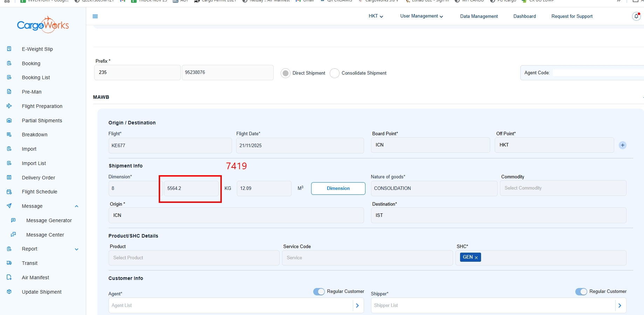Click the weight field showing 5564.2
This screenshot has height=315, width=644.
[191, 189]
